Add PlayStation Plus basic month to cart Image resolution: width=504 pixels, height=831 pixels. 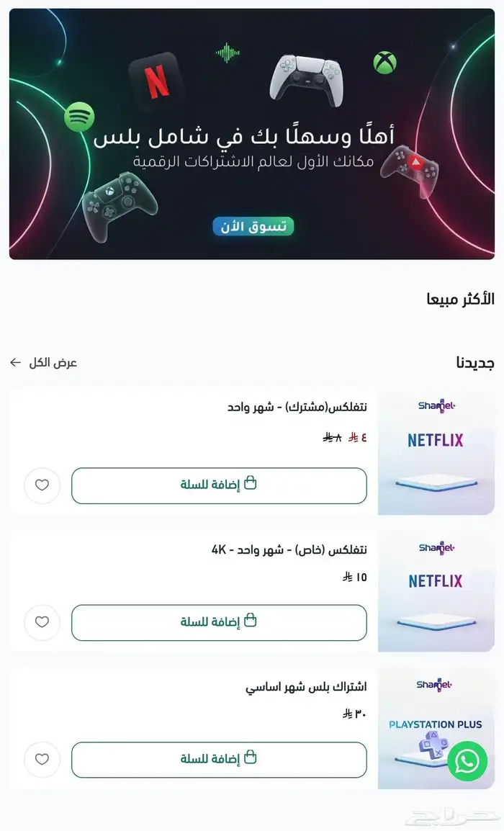tap(219, 759)
